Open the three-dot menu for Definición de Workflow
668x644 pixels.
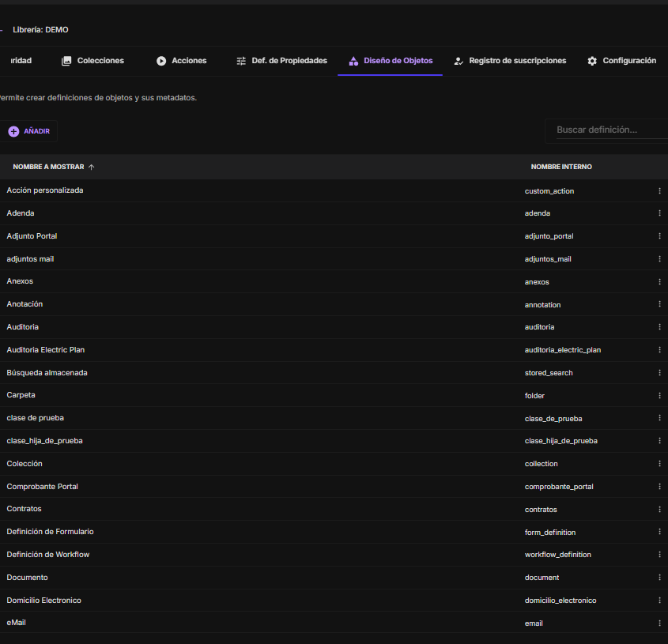[659, 555]
